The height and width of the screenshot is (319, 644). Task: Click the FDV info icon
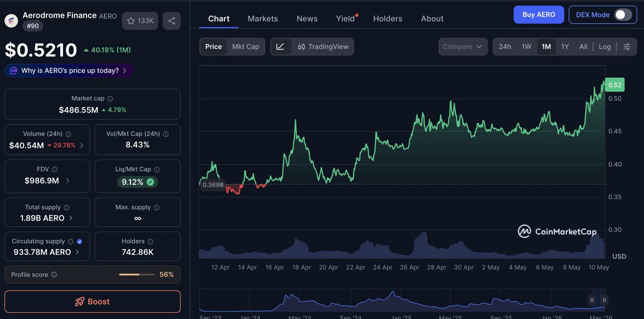tap(55, 169)
